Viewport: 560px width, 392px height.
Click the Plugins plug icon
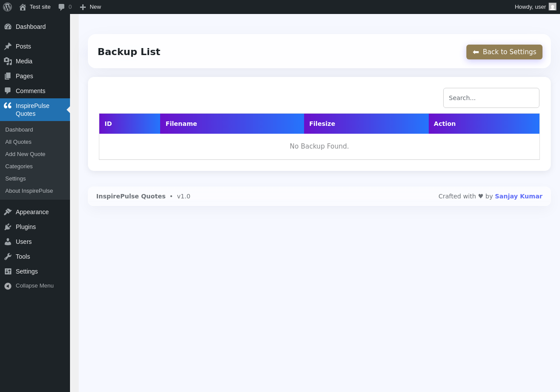coord(8,227)
